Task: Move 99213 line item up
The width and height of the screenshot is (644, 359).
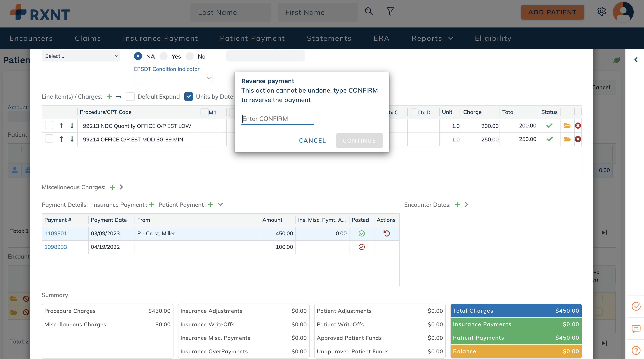Action: click(x=61, y=126)
